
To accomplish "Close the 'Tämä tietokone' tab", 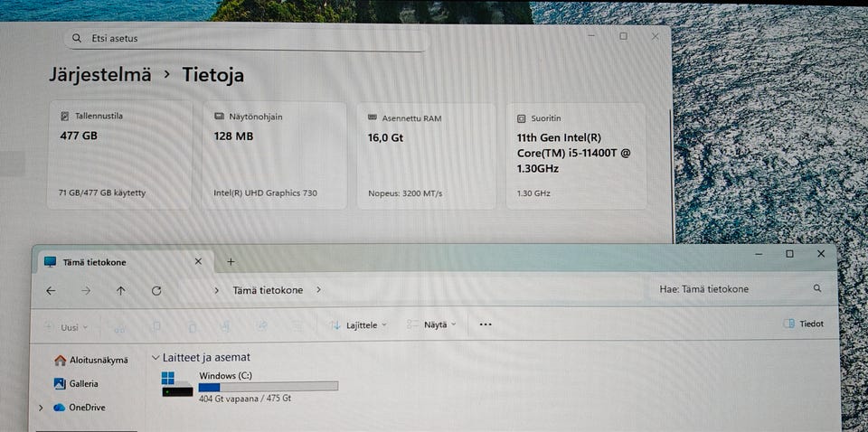I will point(198,261).
